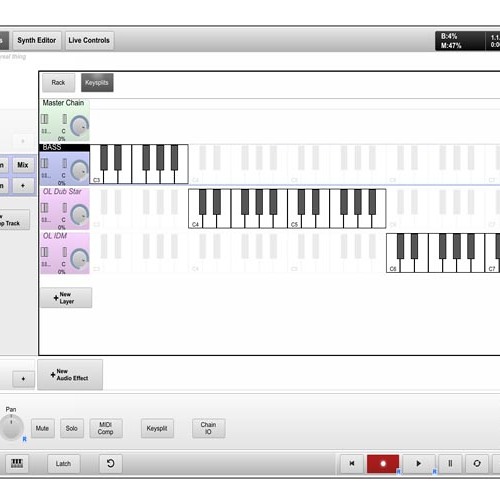This screenshot has width=500, height=500.
Task: Click the CPU meter showing B:4%
Action: click(x=449, y=36)
